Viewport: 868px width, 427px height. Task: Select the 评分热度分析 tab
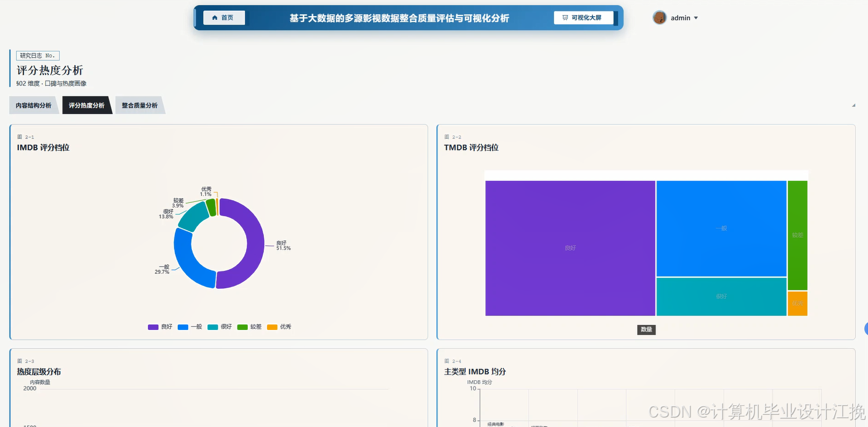point(86,105)
